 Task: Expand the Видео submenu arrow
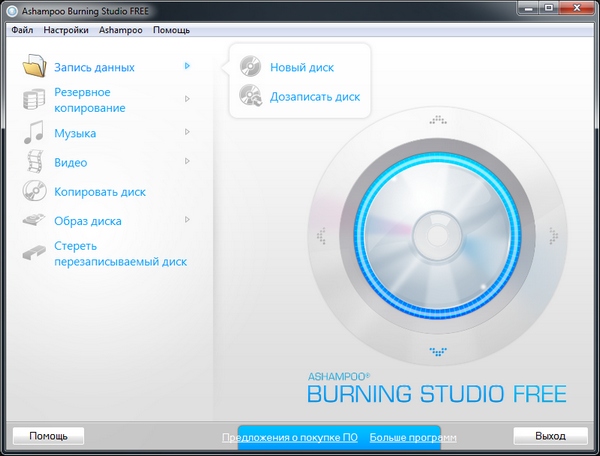[187, 161]
